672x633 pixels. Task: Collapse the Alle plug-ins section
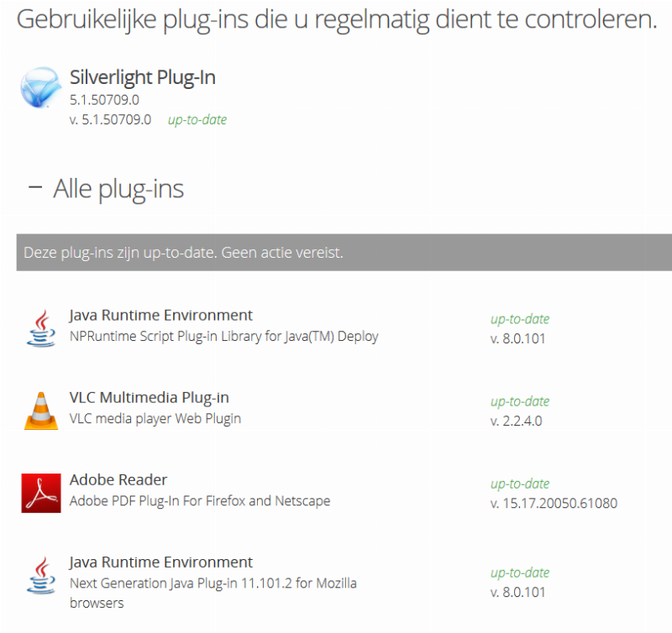pos(34,187)
